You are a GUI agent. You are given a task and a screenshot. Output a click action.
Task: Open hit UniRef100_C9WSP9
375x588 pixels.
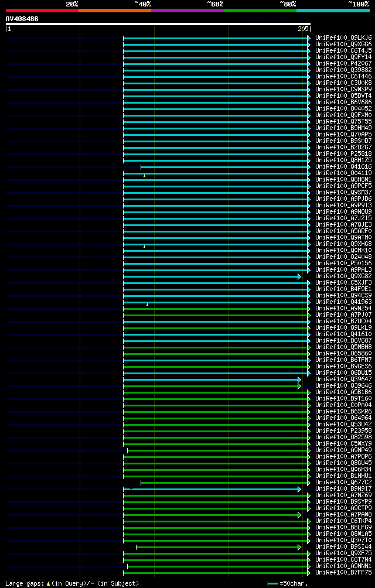point(343,89)
